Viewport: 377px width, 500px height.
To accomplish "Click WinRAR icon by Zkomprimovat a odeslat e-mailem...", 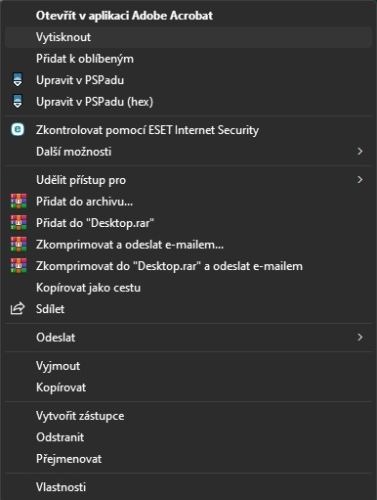I will pos(18,244).
